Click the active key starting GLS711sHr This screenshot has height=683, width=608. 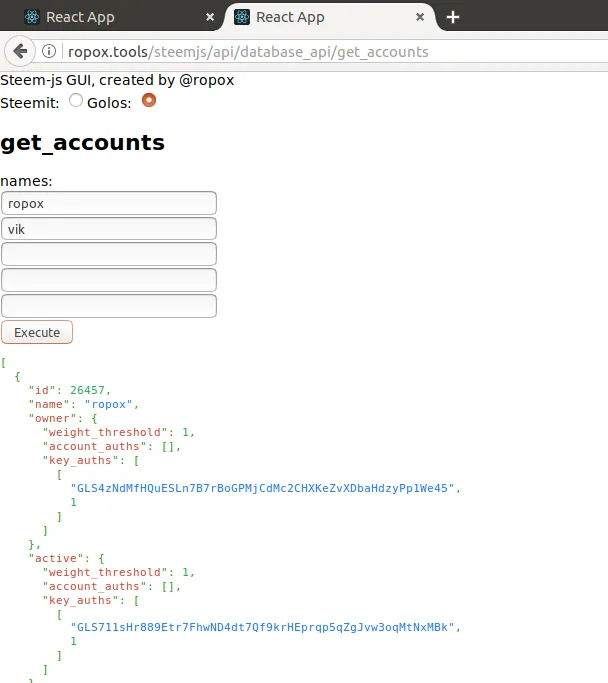pos(263,627)
